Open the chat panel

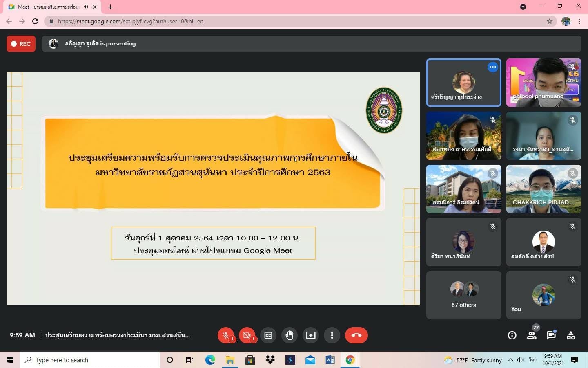[551, 335]
